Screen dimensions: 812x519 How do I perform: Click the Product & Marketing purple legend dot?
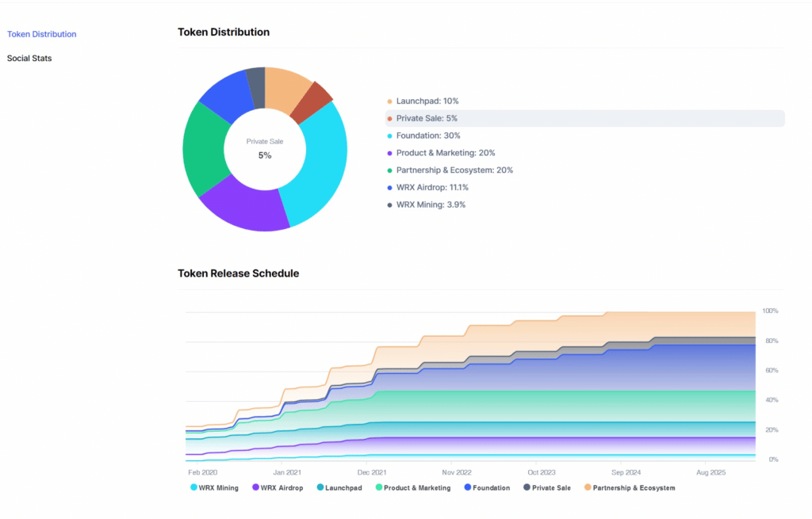tap(389, 153)
